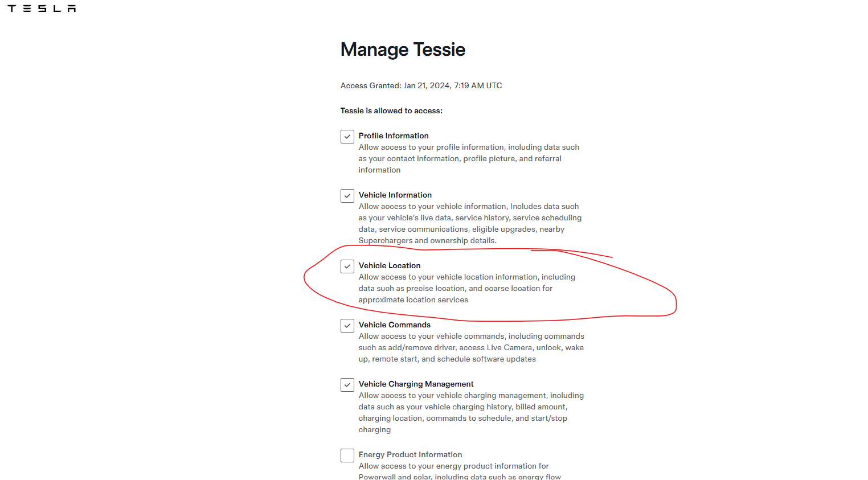Click the 'Manage Tessie' page heading
Screen dimensions: 868x480
click(x=403, y=50)
